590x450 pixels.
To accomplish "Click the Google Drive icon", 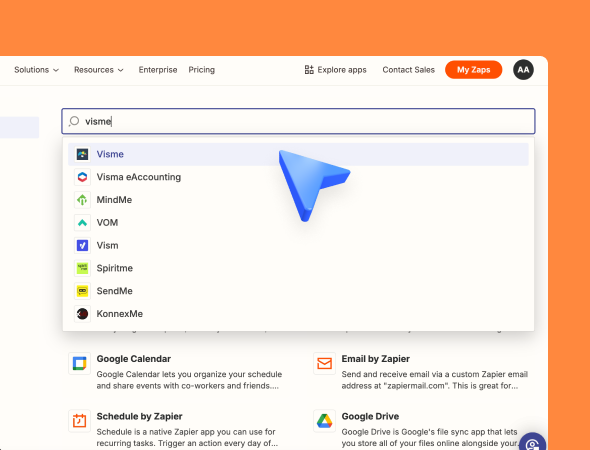I will (324, 421).
